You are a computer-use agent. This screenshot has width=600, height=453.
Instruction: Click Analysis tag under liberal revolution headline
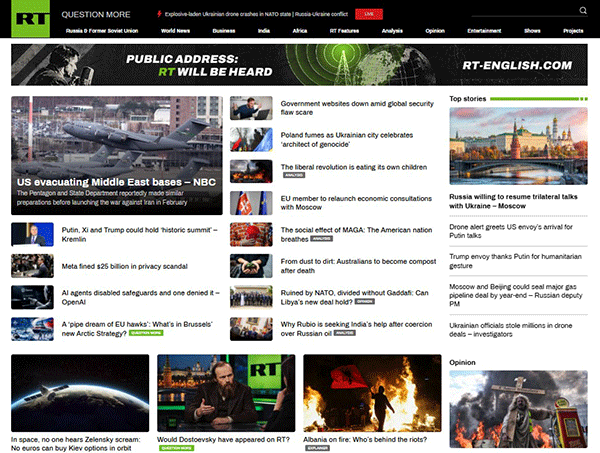(x=294, y=175)
